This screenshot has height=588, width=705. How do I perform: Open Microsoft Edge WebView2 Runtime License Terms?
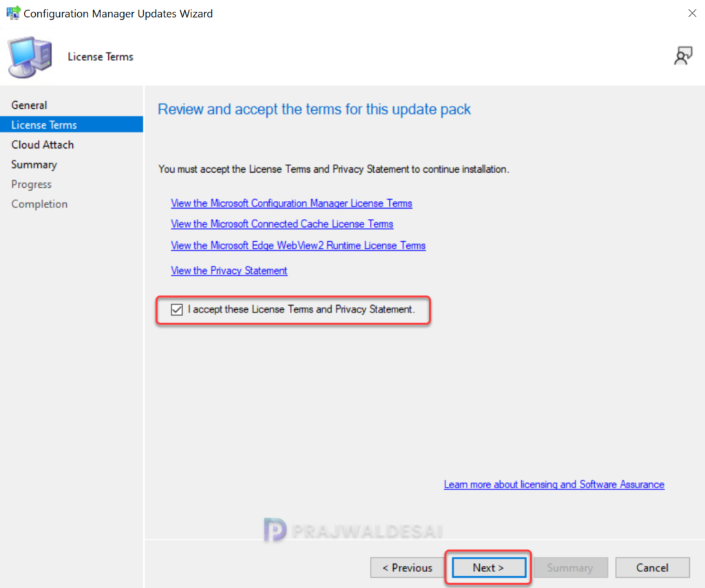pyautogui.click(x=298, y=245)
